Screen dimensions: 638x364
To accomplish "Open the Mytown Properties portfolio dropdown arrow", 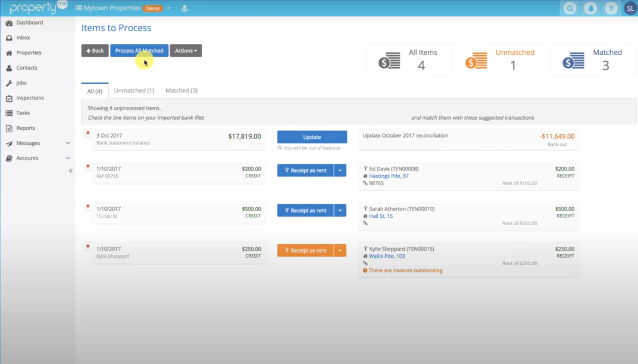I will (x=168, y=8).
